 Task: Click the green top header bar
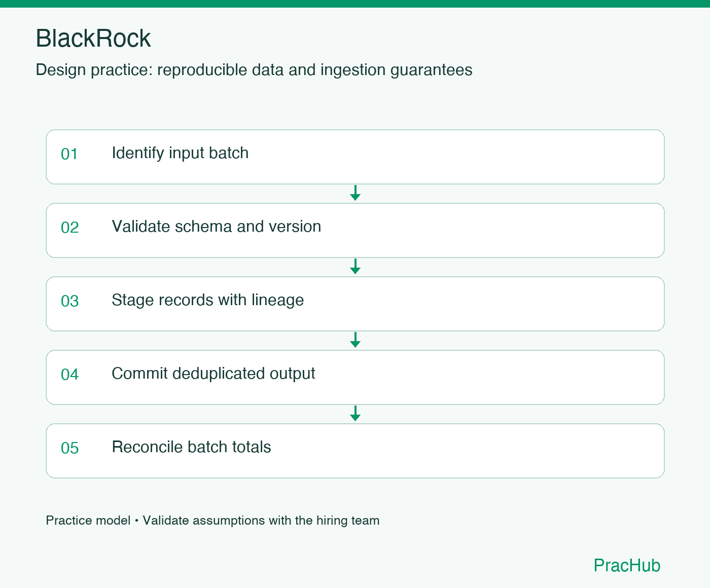[x=355, y=4]
